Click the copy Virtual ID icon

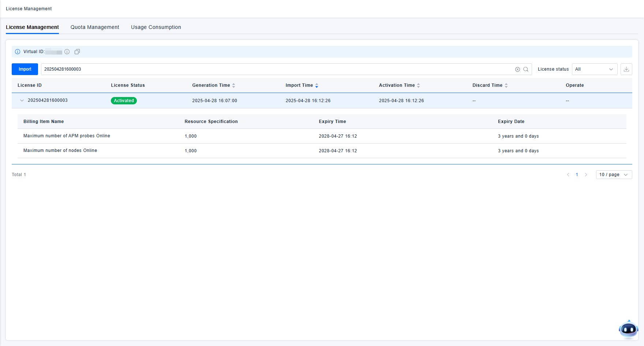tap(77, 52)
